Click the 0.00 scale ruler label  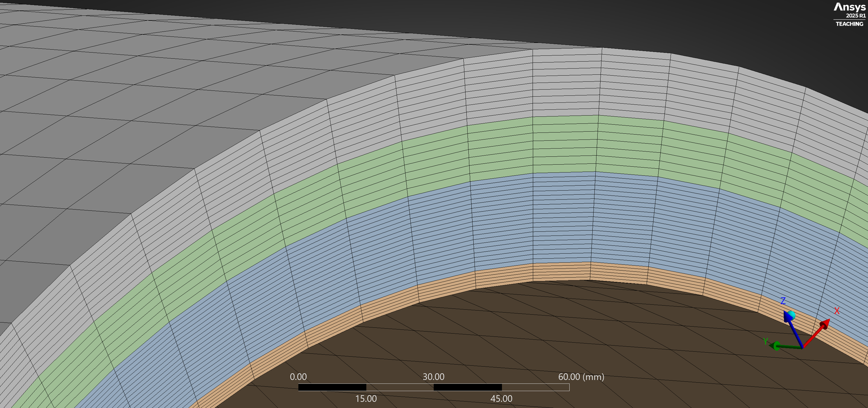tap(298, 377)
